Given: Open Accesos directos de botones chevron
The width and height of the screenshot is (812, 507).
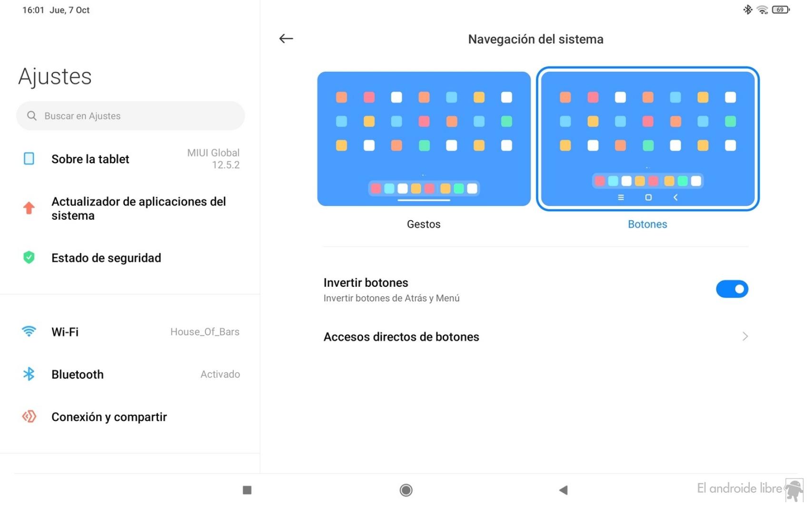Looking at the screenshot, I should tap(745, 337).
